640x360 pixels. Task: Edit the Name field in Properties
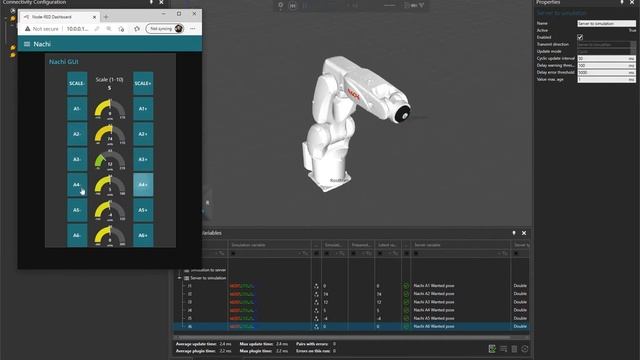606,24
